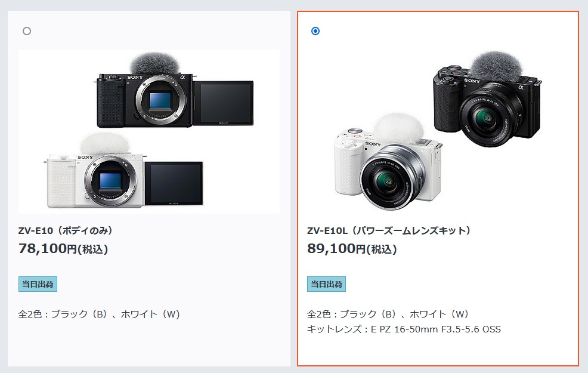Click the ZV-E10L（パワーズームレンズキット）title

pos(389,230)
